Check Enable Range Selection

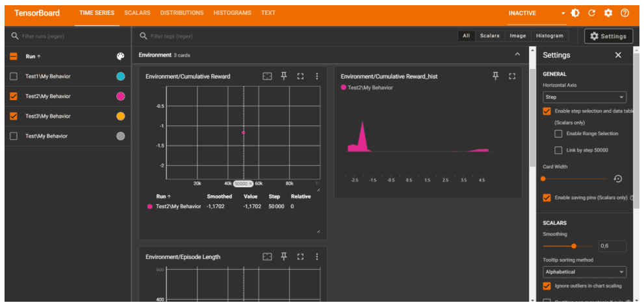[x=558, y=133]
